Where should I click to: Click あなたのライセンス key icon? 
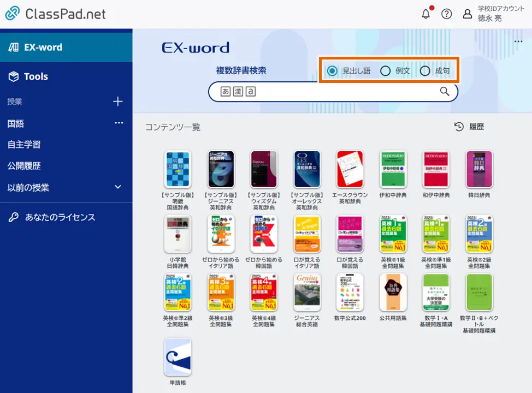tap(13, 217)
